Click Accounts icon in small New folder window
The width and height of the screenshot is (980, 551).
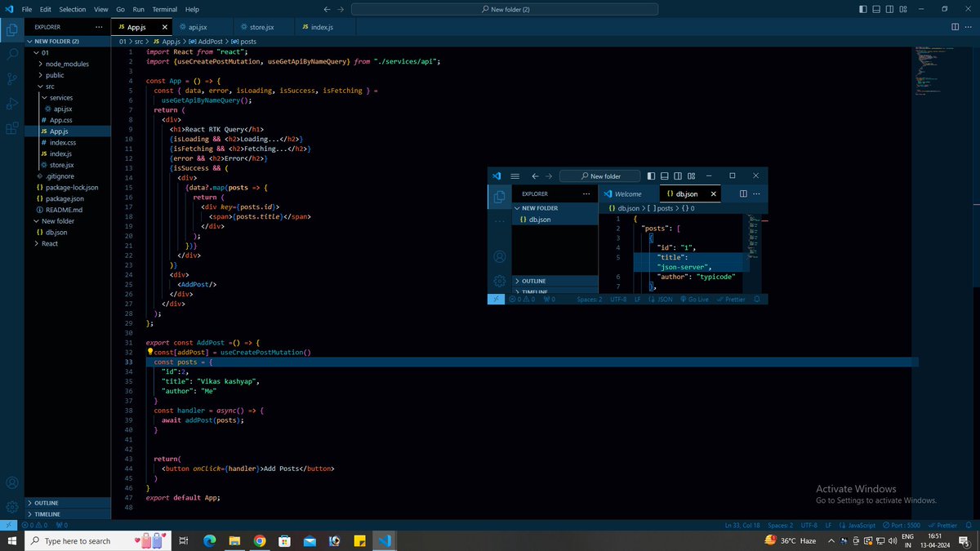[498, 257]
